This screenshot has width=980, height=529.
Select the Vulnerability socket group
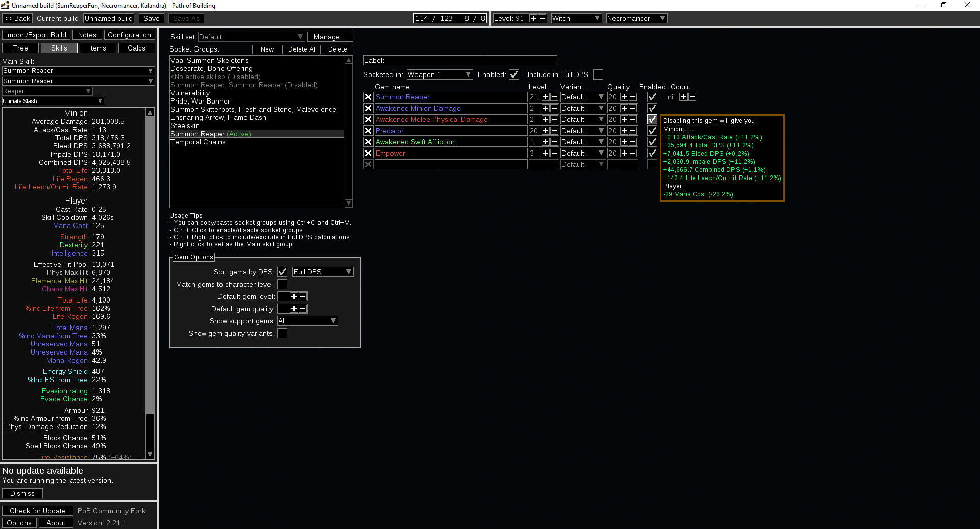tap(257, 93)
